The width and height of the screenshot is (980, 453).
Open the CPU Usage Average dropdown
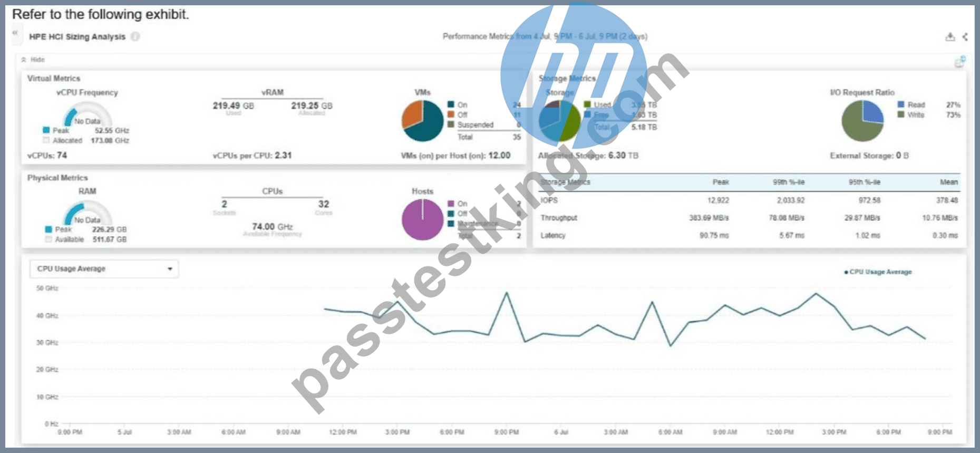tap(104, 269)
